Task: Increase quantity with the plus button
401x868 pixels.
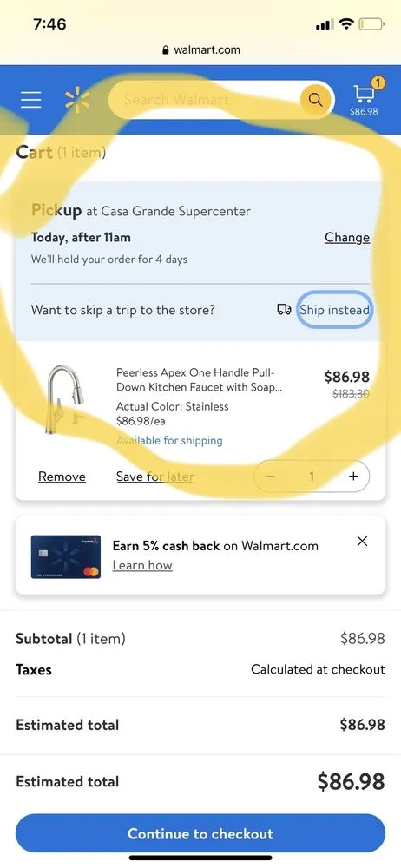Action: point(353,476)
